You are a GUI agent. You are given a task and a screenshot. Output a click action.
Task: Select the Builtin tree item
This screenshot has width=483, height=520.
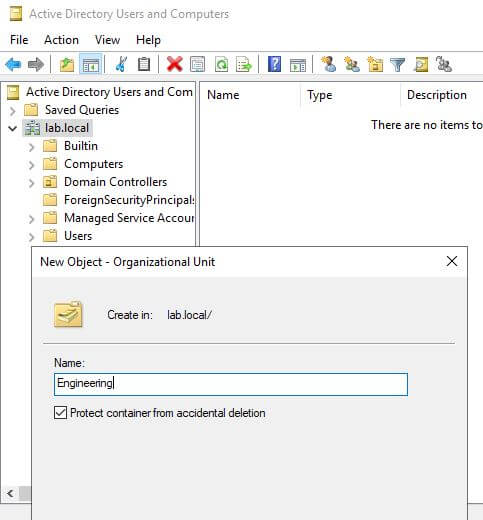point(81,146)
